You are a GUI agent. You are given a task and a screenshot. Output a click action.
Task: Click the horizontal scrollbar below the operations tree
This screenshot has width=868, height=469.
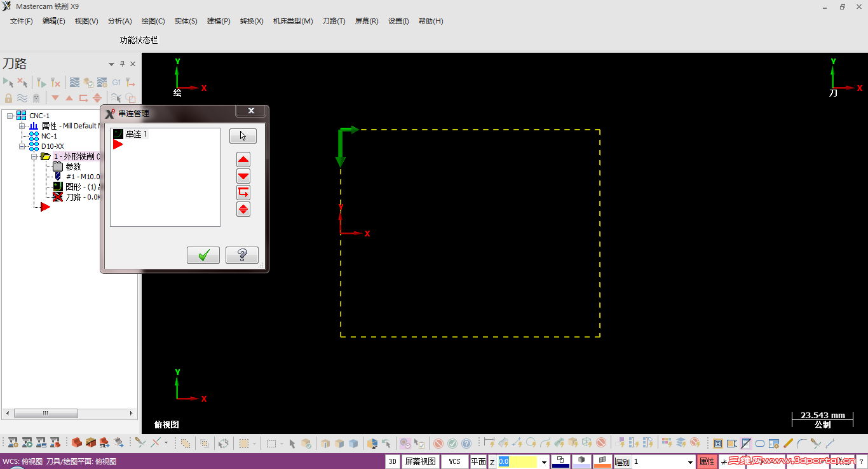(x=46, y=412)
